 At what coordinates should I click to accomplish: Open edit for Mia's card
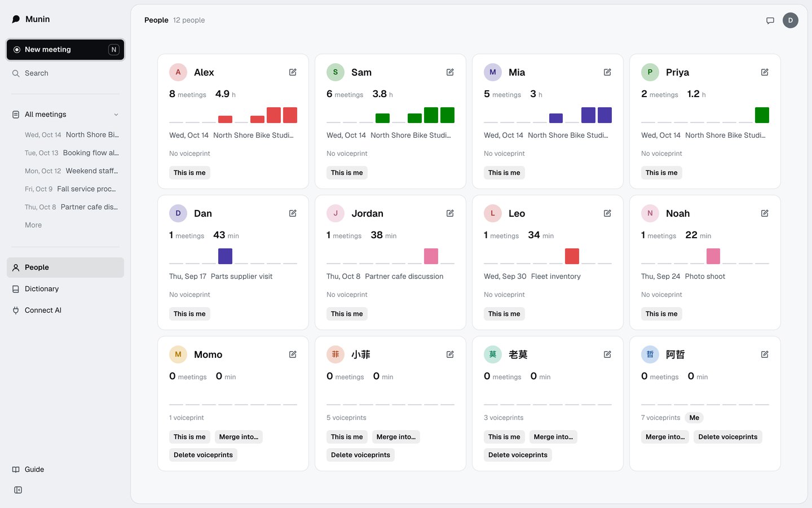click(607, 72)
